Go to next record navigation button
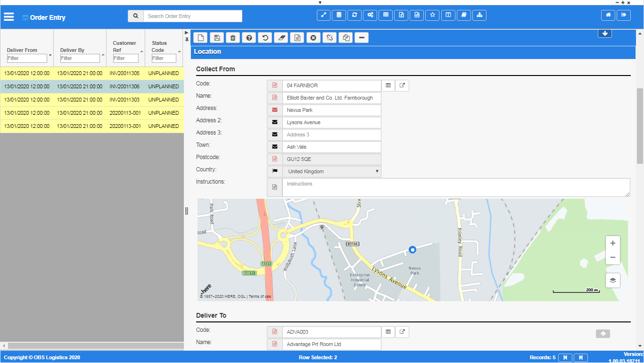This screenshot has height=363, width=644. pyautogui.click(x=581, y=357)
